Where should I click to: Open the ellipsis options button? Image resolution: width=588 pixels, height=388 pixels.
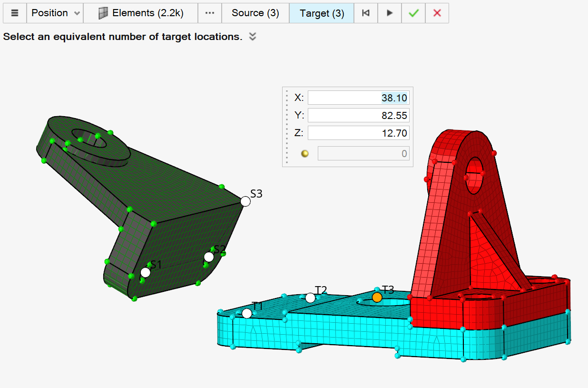tap(210, 13)
